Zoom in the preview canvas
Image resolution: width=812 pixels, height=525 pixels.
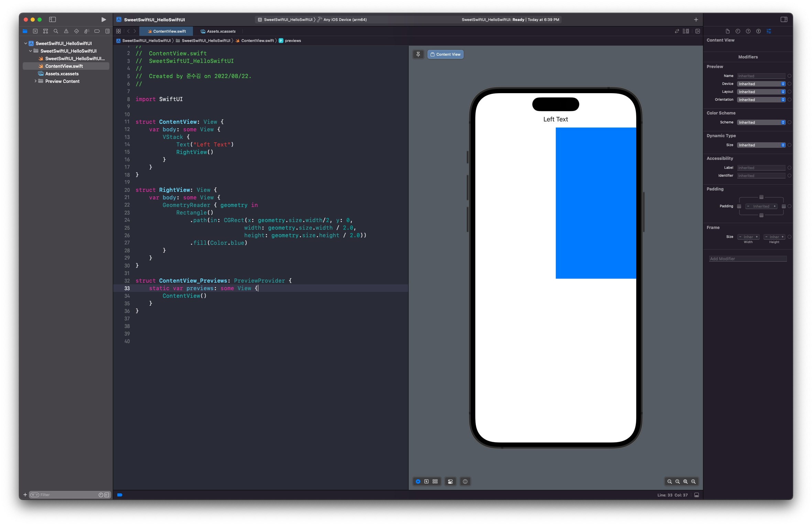tap(693, 481)
